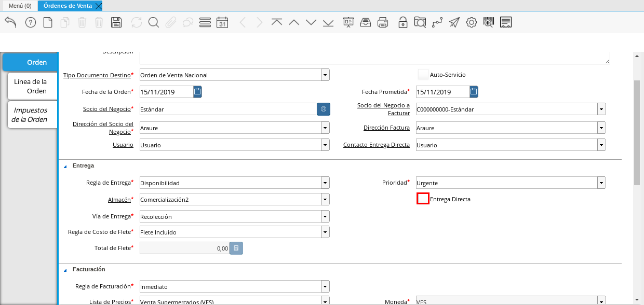Switch to Línea de la Orden tab
The width and height of the screenshot is (644, 305).
click(31, 86)
